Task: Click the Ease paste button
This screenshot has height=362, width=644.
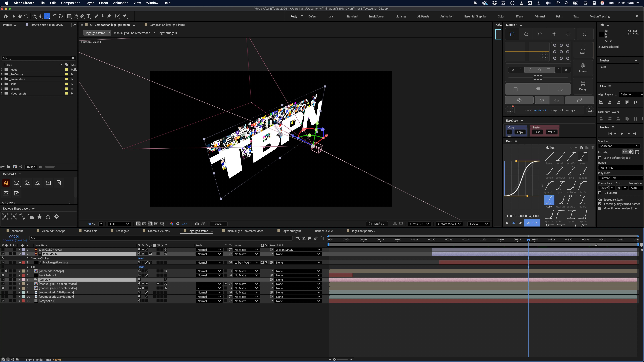Action: point(537,132)
